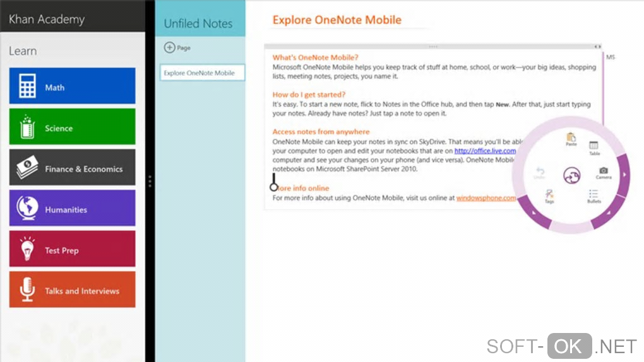Open the Science subject tile
Viewport: 644px width, 362px height.
click(x=72, y=126)
